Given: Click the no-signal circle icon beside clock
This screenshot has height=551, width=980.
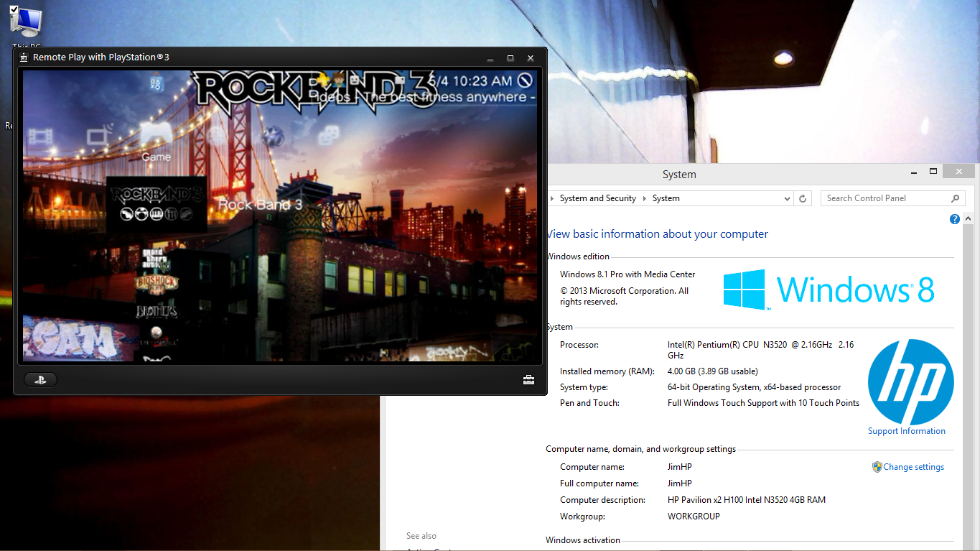Looking at the screenshot, I should pyautogui.click(x=526, y=80).
